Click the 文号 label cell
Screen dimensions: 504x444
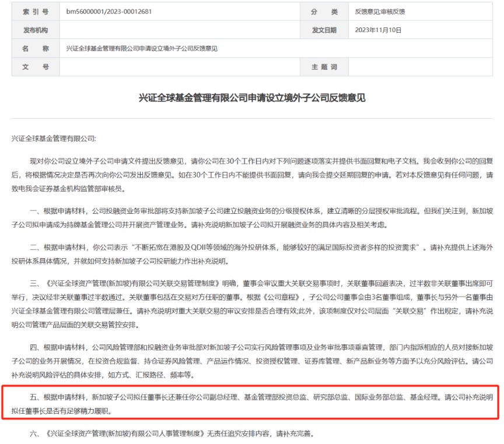click(x=36, y=67)
